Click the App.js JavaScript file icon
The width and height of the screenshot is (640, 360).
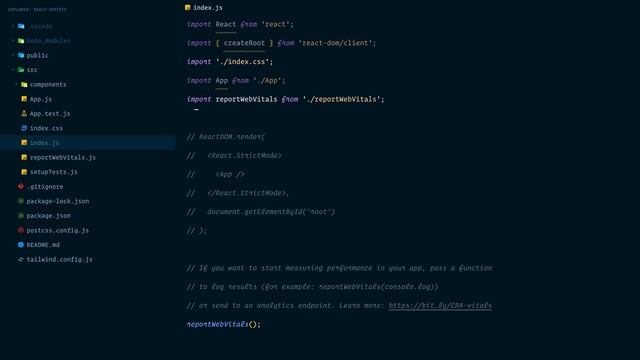point(24,99)
